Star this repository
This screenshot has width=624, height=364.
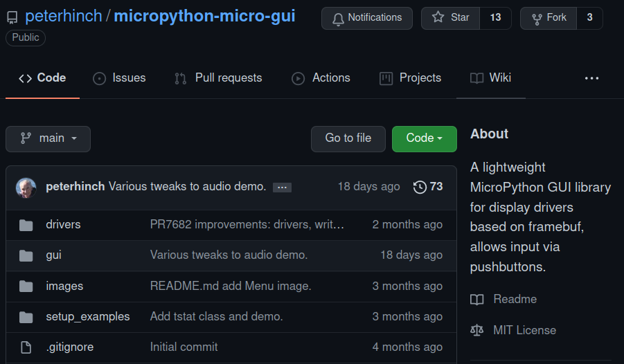(450, 18)
